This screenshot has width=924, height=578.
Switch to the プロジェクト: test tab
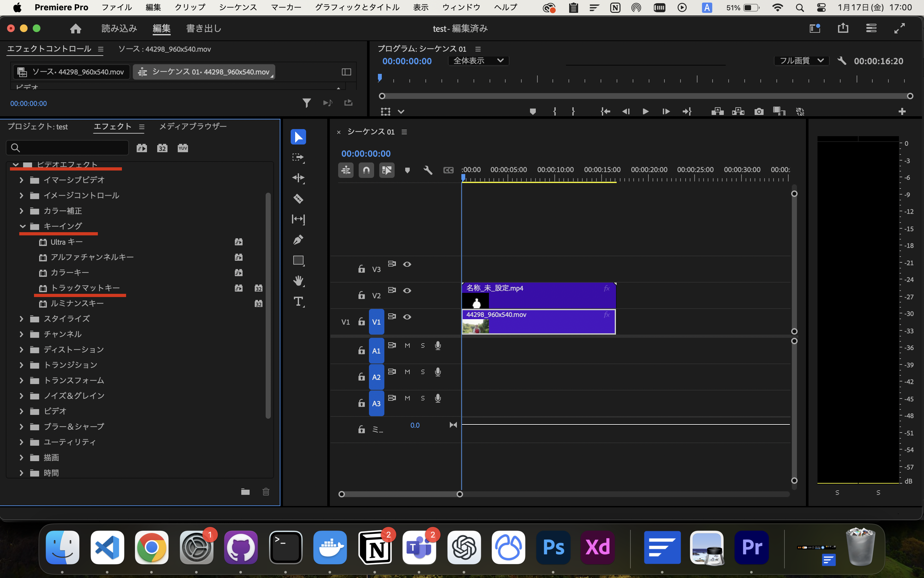pos(38,127)
